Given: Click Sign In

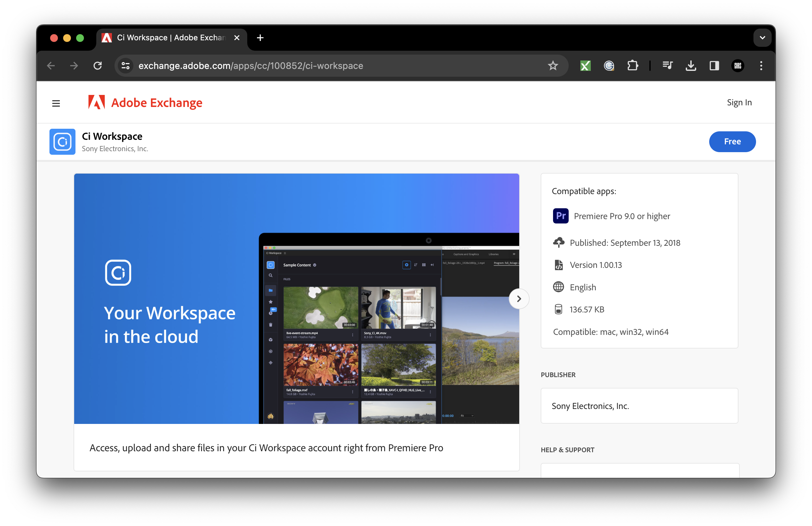Looking at the screenshot, I should [x=739, y=102].
